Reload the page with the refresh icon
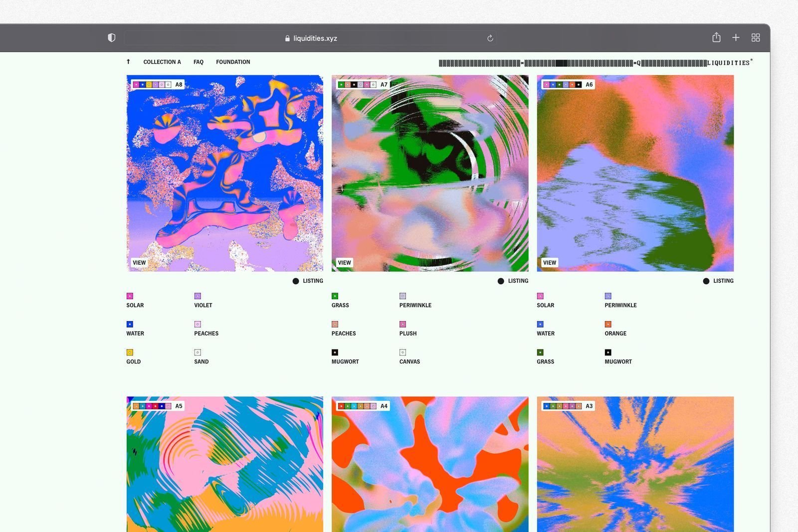This screenshot has height=532, width=798. click(x=490, y=38)
